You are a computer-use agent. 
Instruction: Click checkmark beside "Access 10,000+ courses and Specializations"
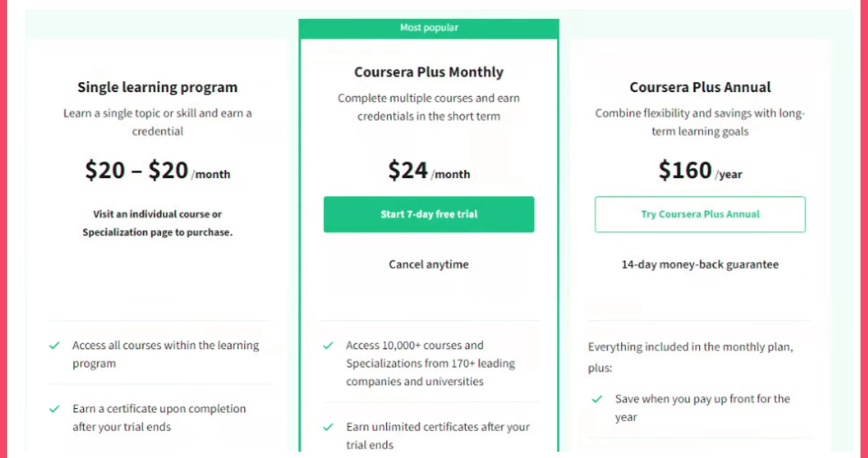328,345
